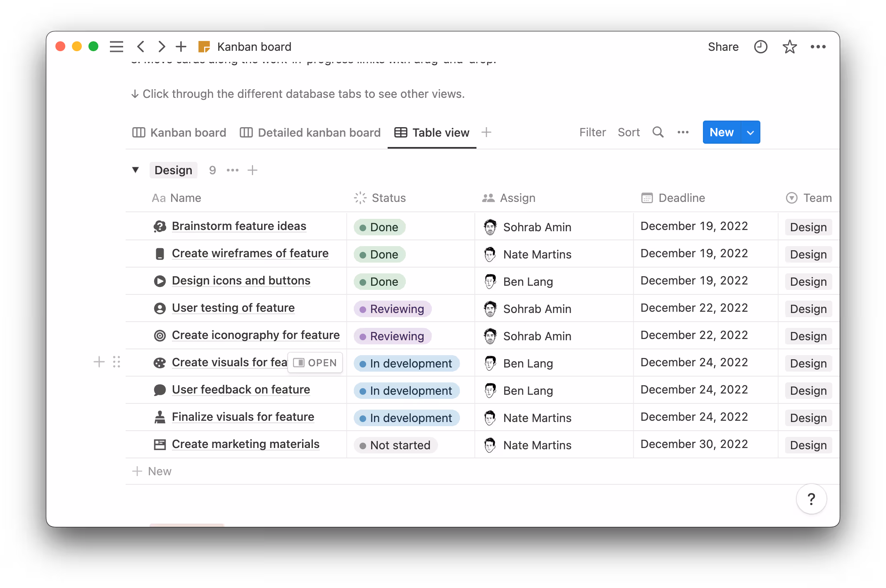Image resolution: width=886 pixels, height=588 pixels.
Task: Switch to the Detailed kanban board tab
Action: point(319,132)
